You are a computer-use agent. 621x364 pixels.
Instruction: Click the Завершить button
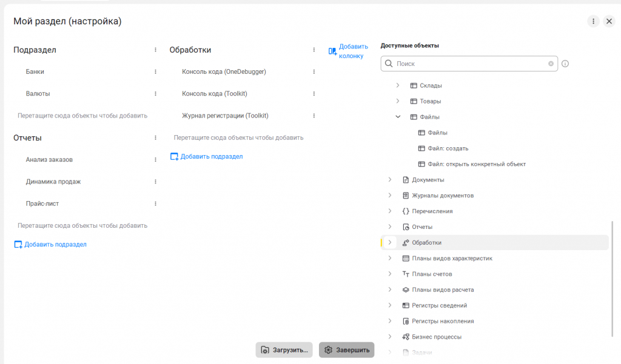coord(347,350)
